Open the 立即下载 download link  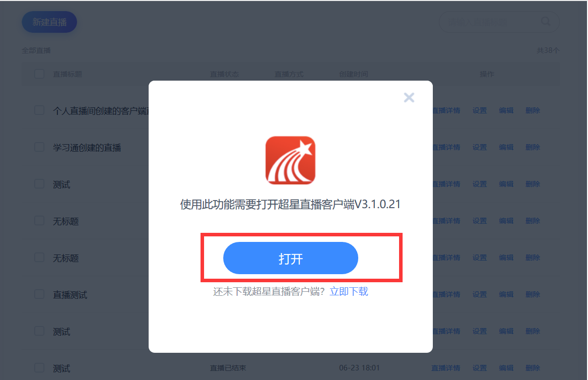tap(349, 291)
